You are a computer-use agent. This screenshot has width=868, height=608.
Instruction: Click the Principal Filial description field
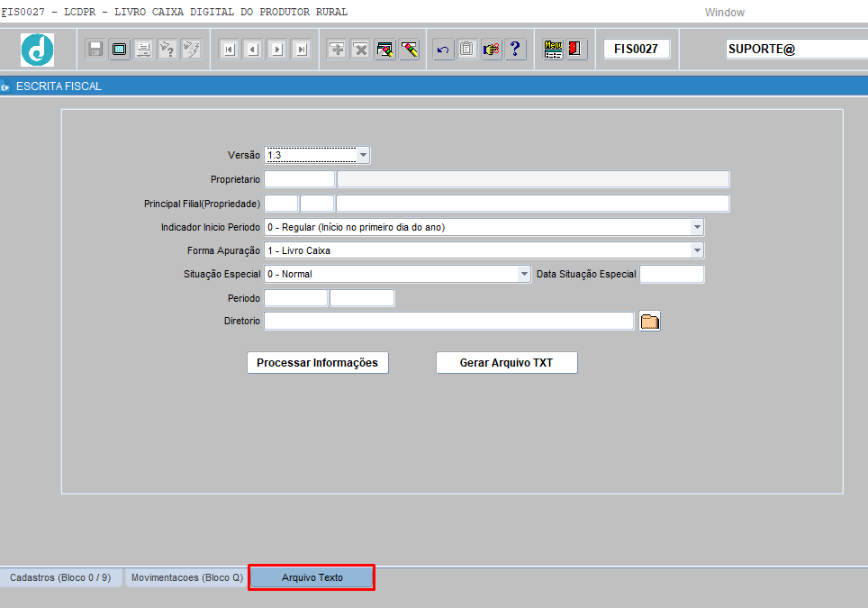532,204
